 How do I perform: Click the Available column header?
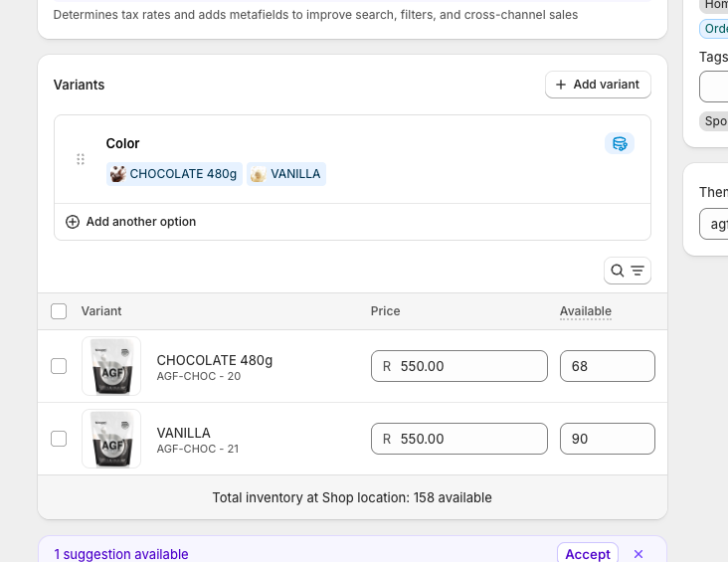click(586, 311)
